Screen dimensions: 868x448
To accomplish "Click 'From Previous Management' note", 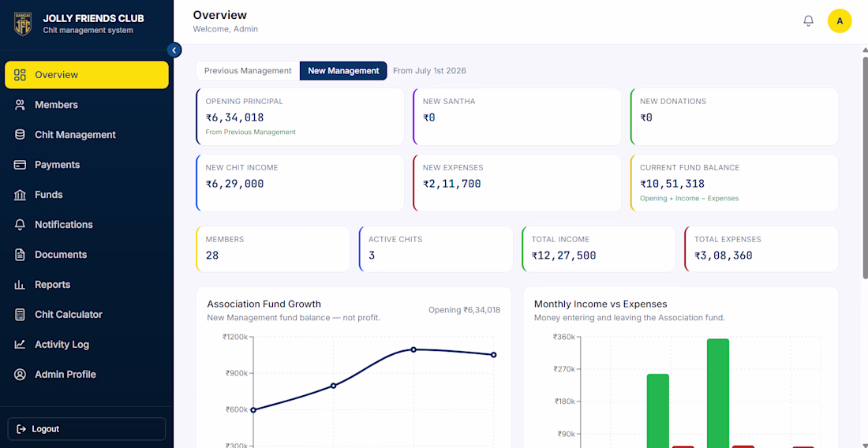I will (251, 133).
